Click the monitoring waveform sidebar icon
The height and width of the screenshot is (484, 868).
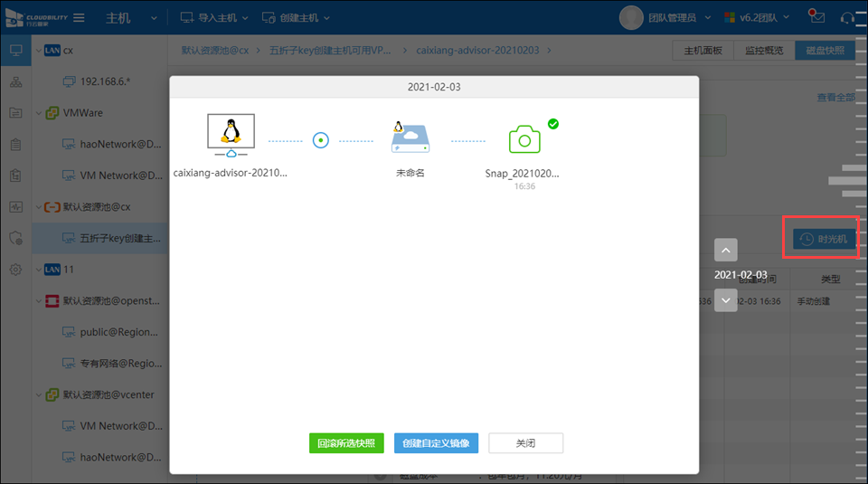click(15, 206)
